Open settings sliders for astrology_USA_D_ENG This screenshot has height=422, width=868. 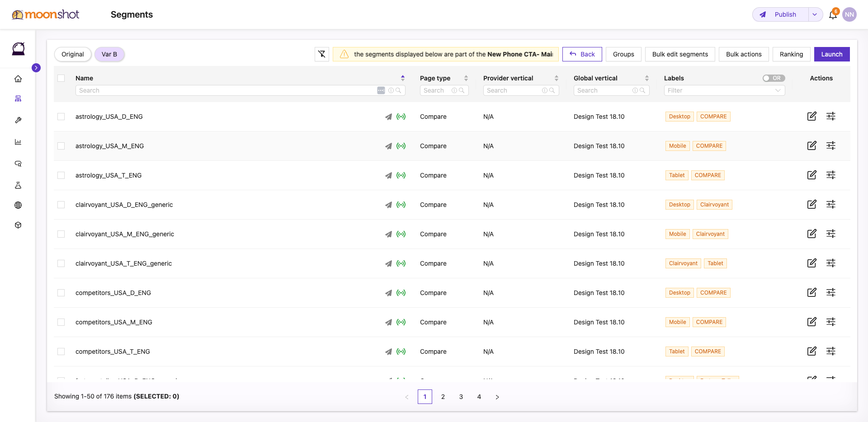click(831, 116)
